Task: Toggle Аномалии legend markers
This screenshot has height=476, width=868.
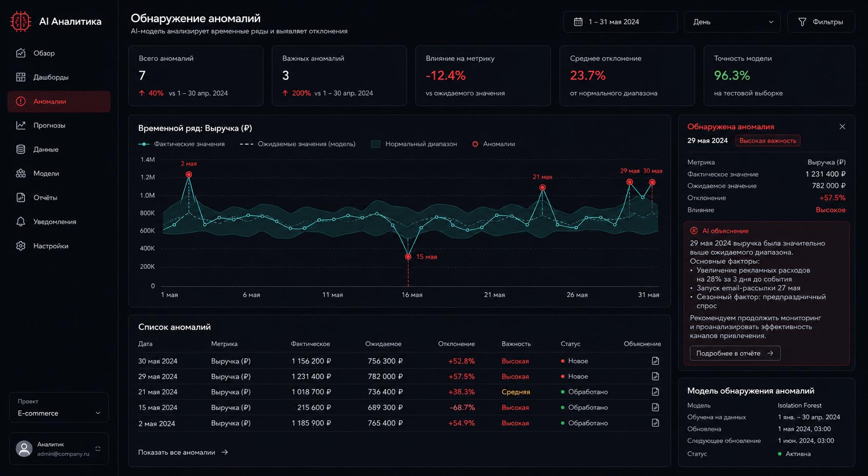Action: 493,144
